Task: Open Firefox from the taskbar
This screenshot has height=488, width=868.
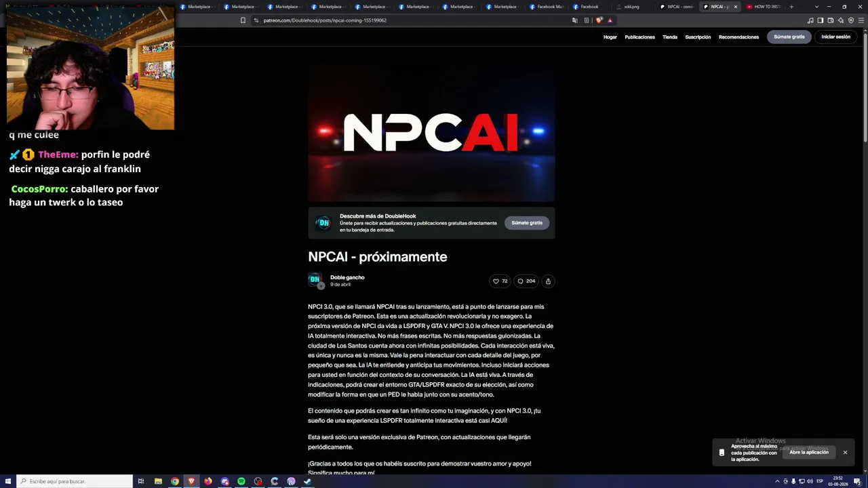Action: 208,481
